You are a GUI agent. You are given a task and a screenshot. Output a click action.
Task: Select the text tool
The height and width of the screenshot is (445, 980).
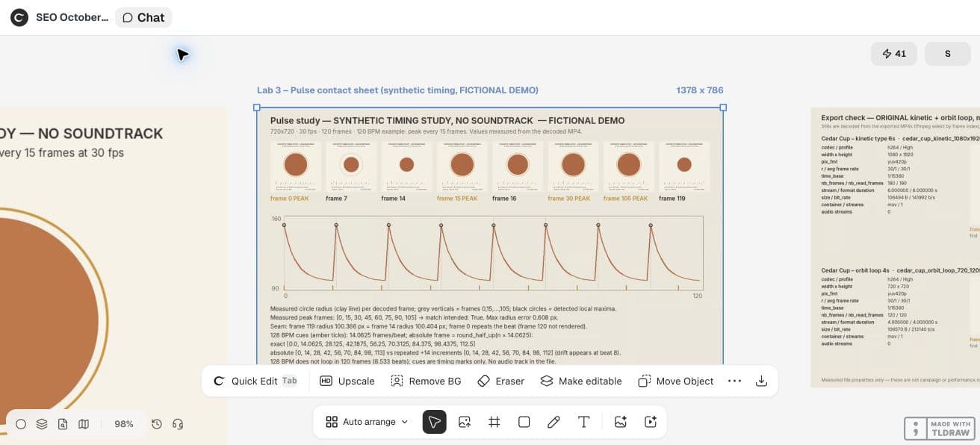point(584,422)
